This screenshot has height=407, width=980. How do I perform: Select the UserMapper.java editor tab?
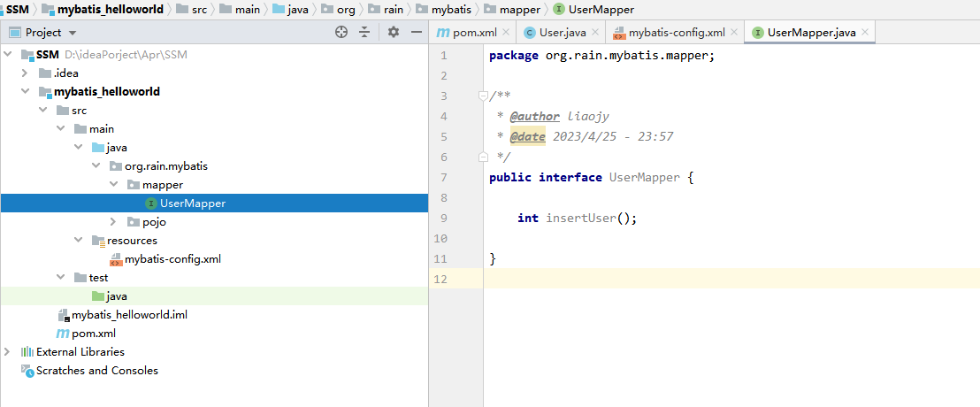tap(810, 33)
